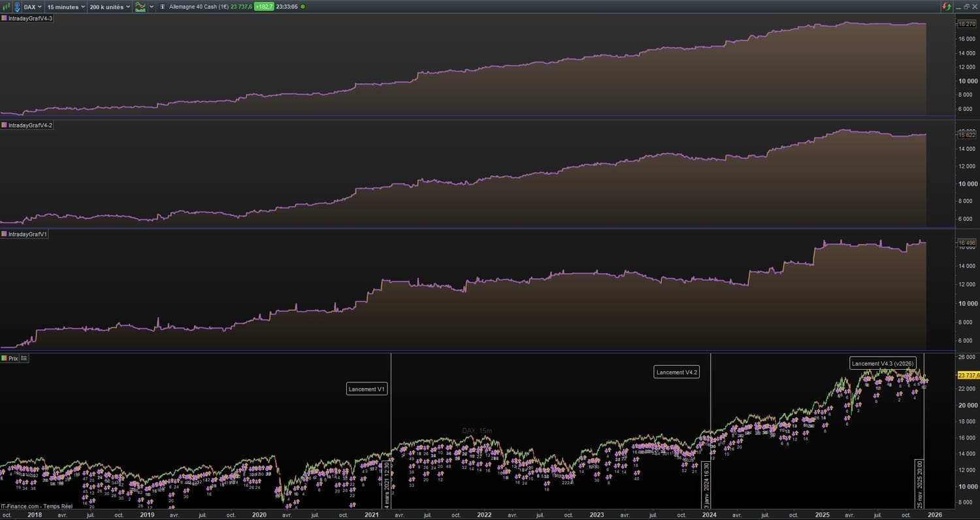Screen dimensions: 980x520
Task: Click the 26 000 label on the price axis
Action: click(x=967, y=357)
